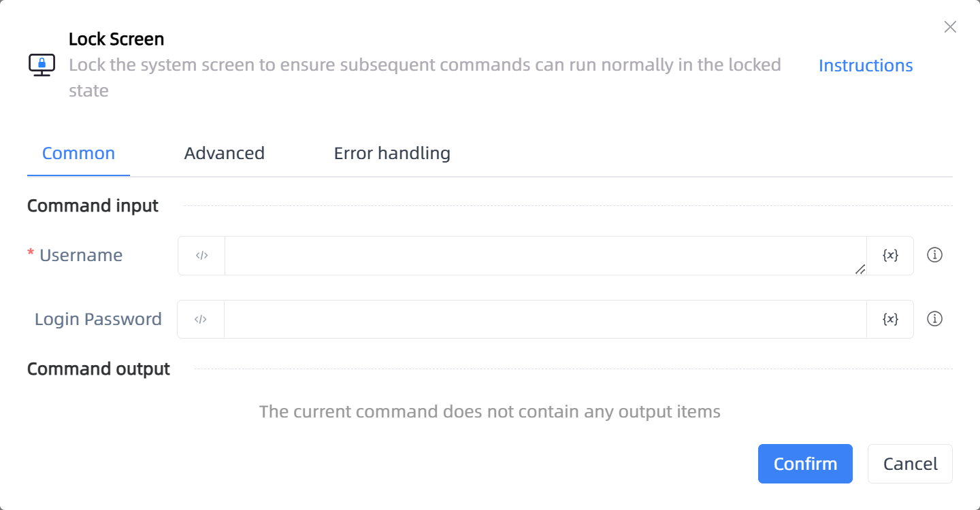
Task: Toggle expression mode icon for Username
Action: click(201, 256)
